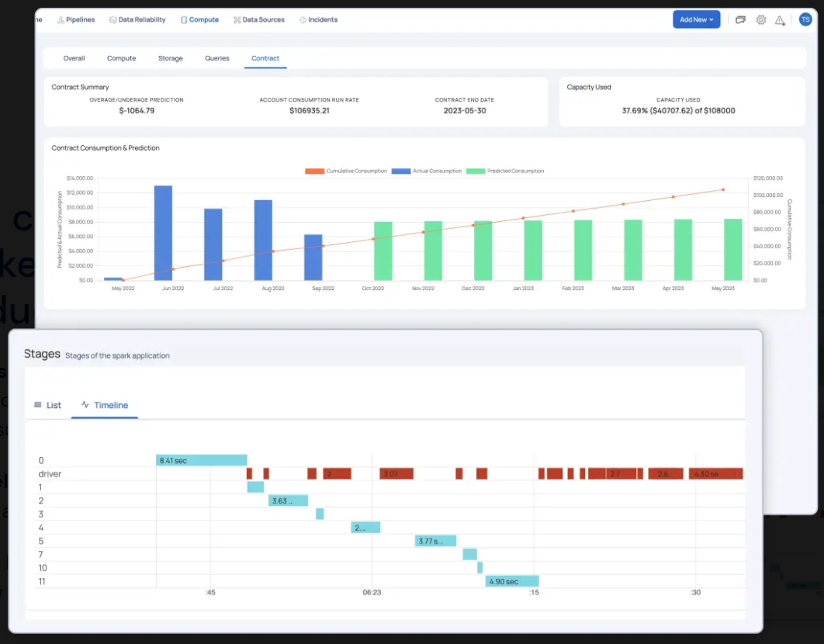Screen dimensions: 824x644
Task: Select the 8.41 sec stage bar
Action: tap(200, 459)
